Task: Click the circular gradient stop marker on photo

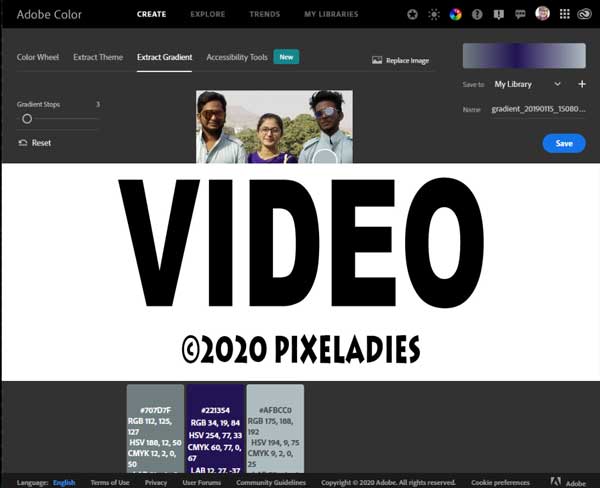Action: pyautogui.click(x=325, y=157)
